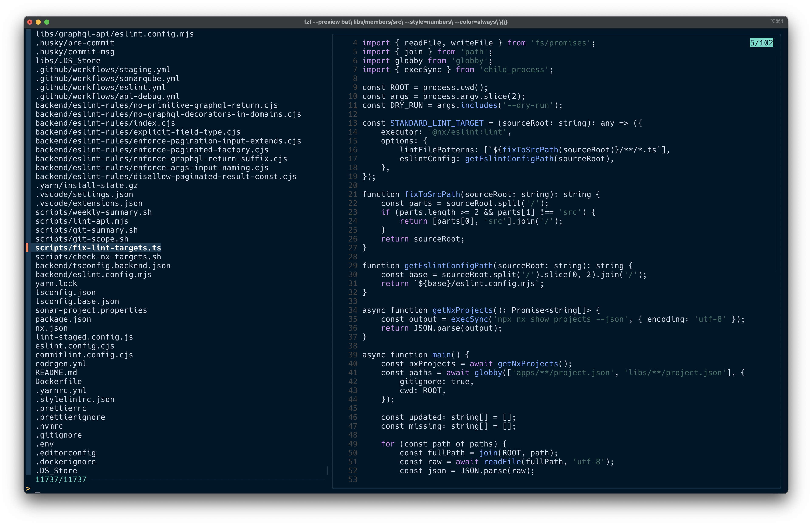Click the yellow minimize window button

tap(38, 22)
